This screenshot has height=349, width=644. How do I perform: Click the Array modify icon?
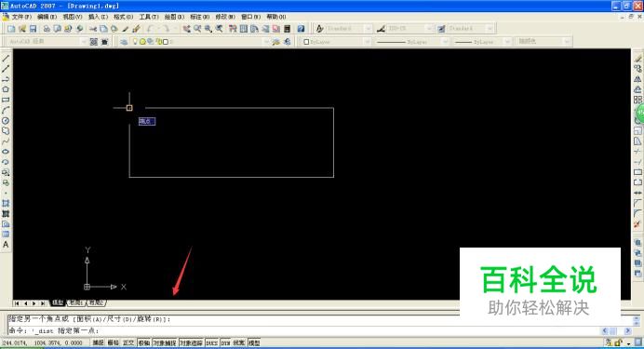pyautogui.click(x=637, y=100)
